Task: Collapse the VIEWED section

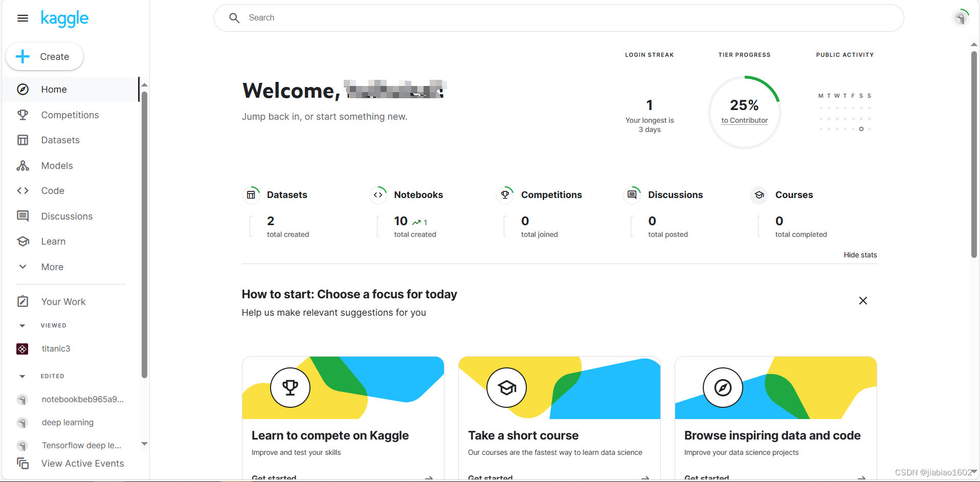Action: tap(22, 326)
